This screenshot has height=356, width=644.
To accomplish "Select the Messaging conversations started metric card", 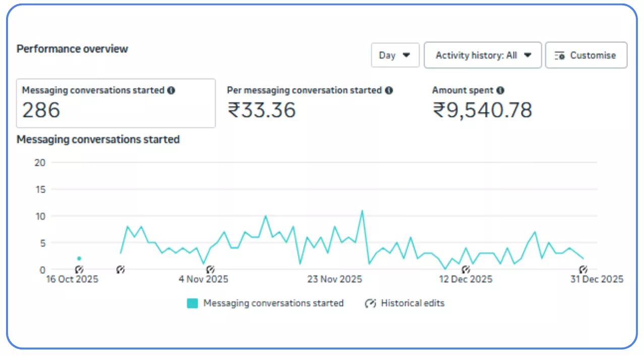I will pos(116,103).
